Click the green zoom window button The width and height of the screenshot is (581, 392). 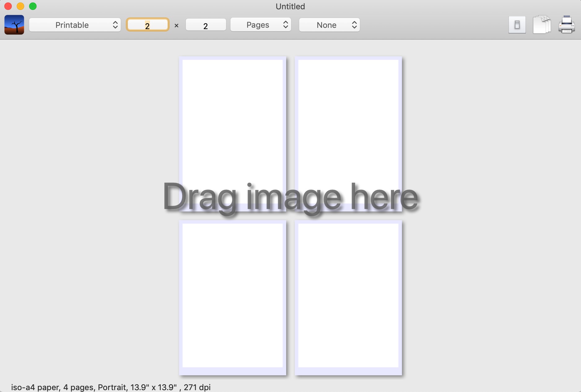click(x=33, y=6)
